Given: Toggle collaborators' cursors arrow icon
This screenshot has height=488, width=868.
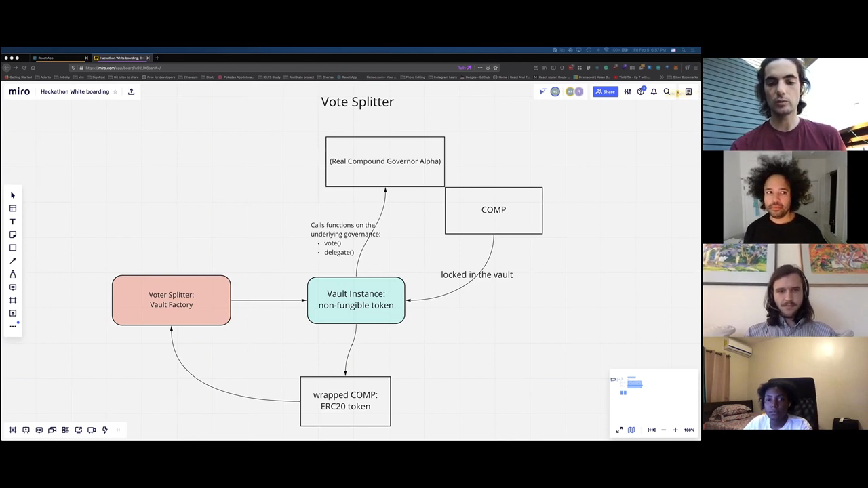Looking at the screenshot, I should click(x=542, y=91).
